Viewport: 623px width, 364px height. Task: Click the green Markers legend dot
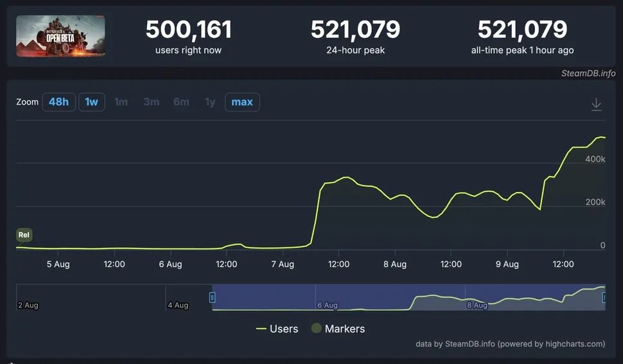pyautogui.click(x=316, y=329)
